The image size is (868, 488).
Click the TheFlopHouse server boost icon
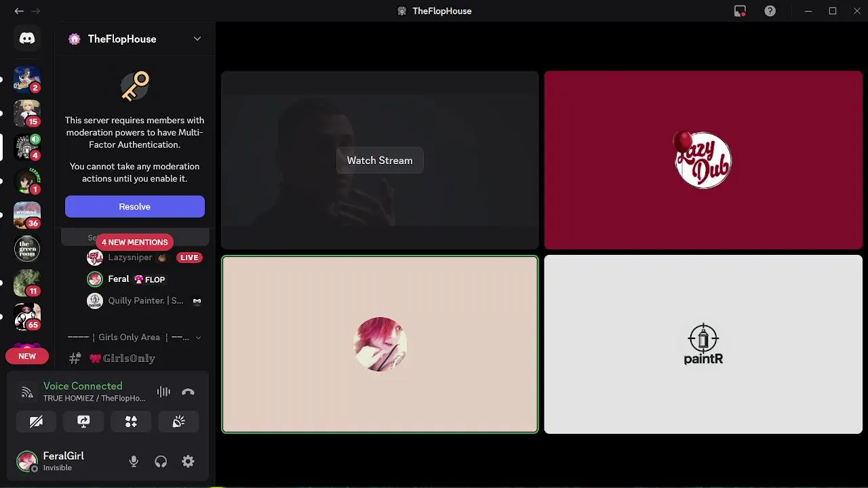coord(75,39)
